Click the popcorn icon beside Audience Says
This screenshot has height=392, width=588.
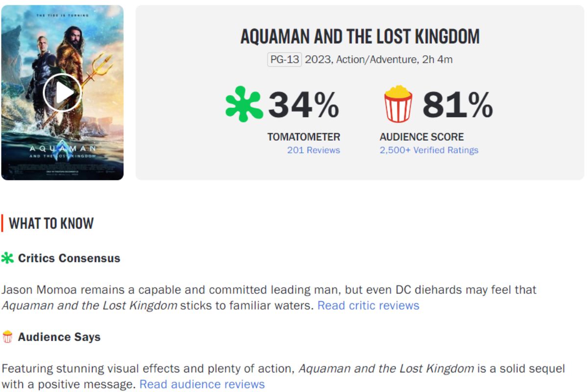coord(8,337)
